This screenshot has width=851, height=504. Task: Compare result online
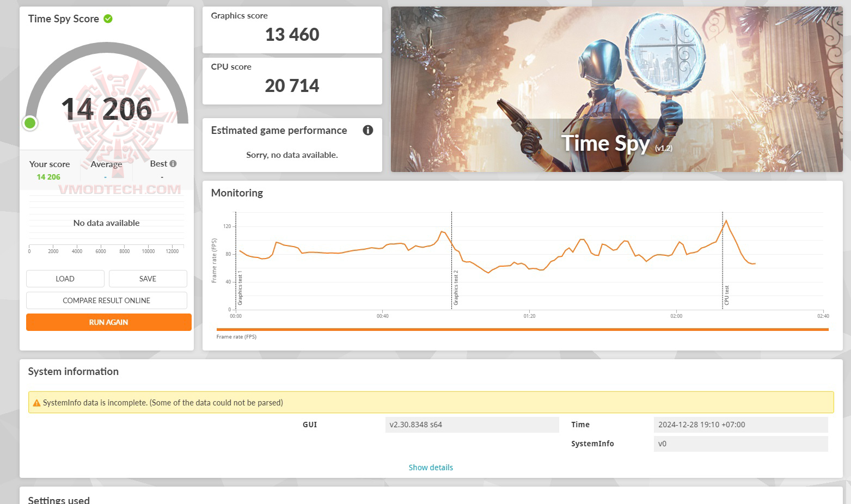(107, 300)
